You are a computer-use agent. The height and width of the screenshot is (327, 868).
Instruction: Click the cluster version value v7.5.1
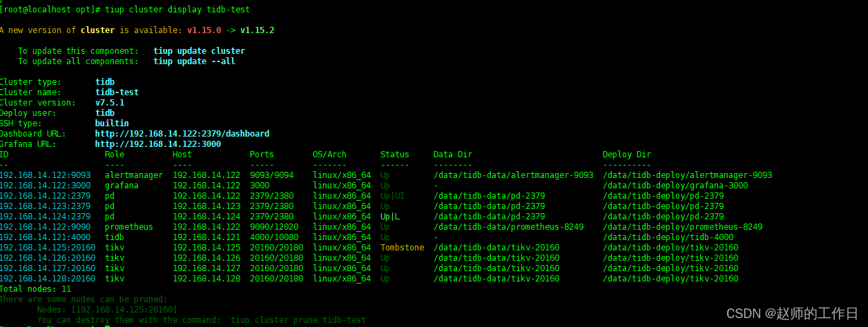[x=110, y=103]
